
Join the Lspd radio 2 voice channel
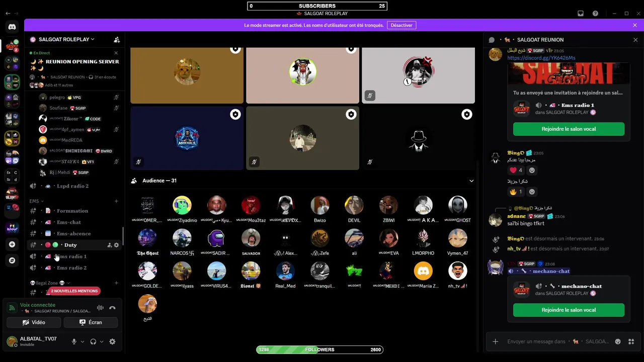tap(74, 186)
